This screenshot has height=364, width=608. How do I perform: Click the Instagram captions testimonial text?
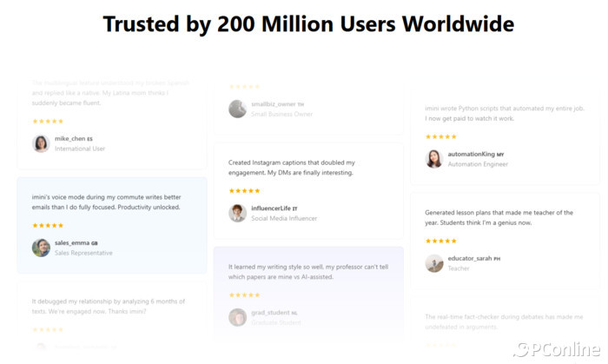[291, 168]
